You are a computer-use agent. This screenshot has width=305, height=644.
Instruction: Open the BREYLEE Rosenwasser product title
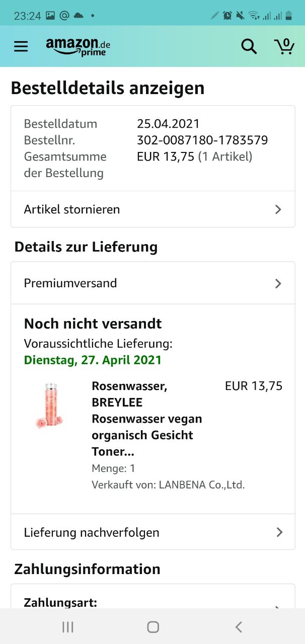pos(146,419)
